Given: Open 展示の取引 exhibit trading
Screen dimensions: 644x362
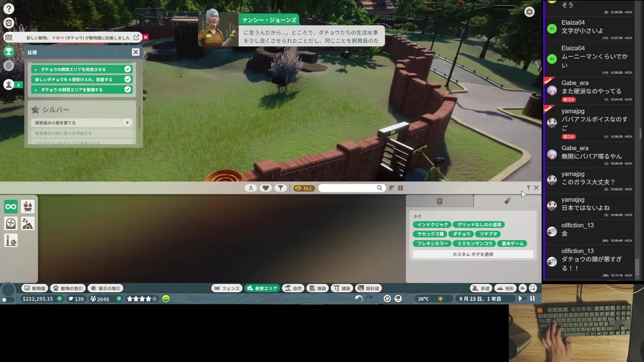Looking at the screenshot, I should pos(106,289).
